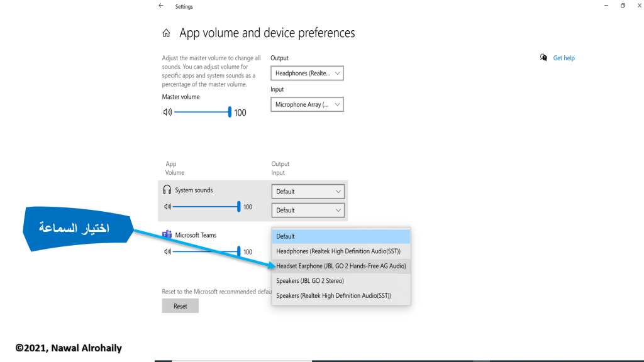Restore down the Settings window
This screenshot has width=644, height=362.
tap(623, 6)
